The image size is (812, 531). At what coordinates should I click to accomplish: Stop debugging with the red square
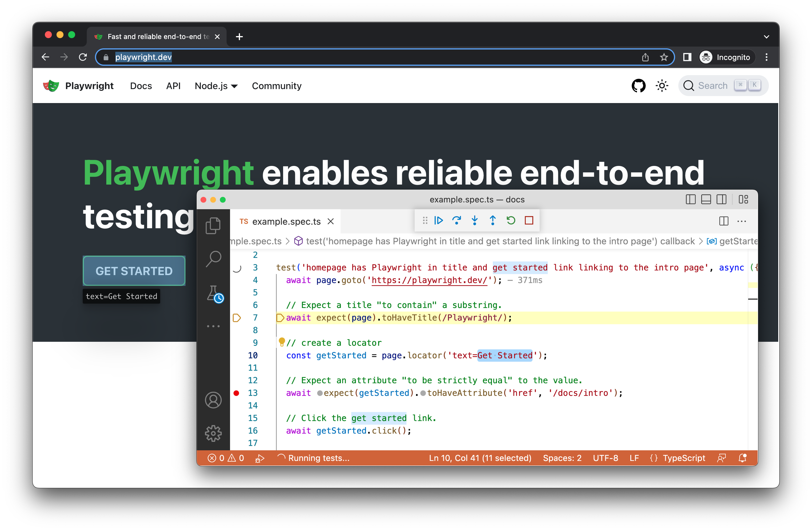click(529, 221)
